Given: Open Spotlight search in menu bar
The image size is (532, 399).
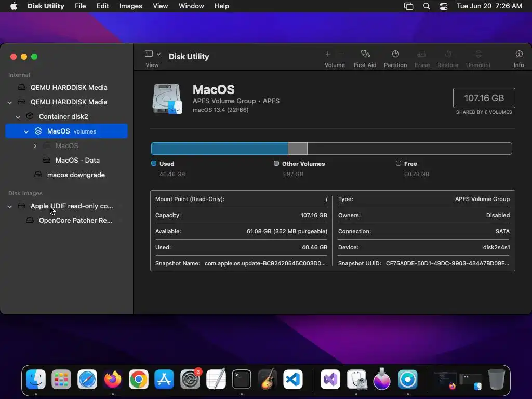Looking at the screenshot, I should pos(427,6).
